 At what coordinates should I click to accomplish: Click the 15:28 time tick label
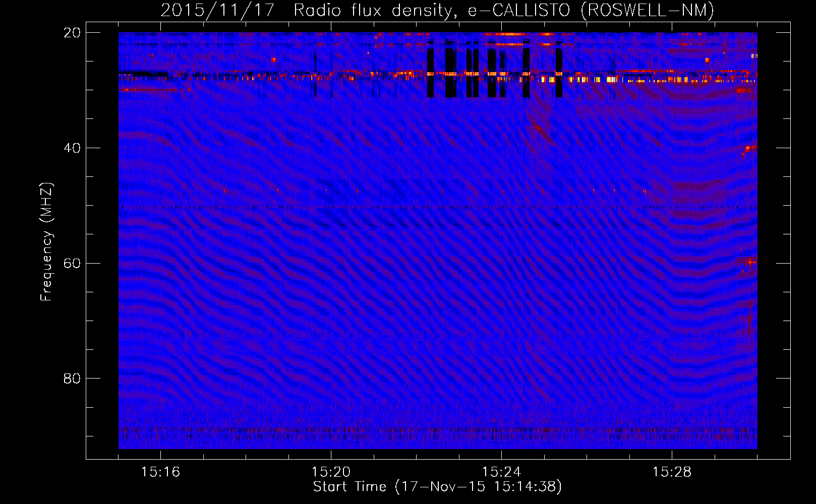pos(672,472)
